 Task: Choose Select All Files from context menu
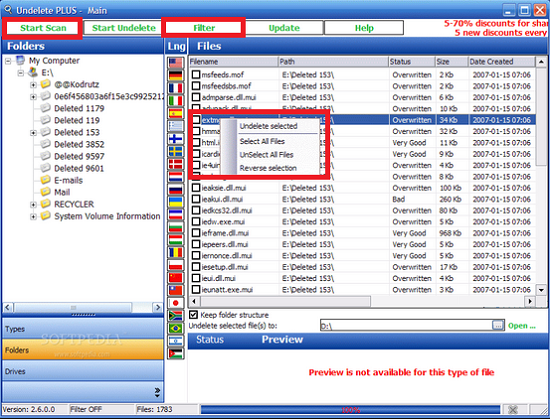[x=262, y=141]
